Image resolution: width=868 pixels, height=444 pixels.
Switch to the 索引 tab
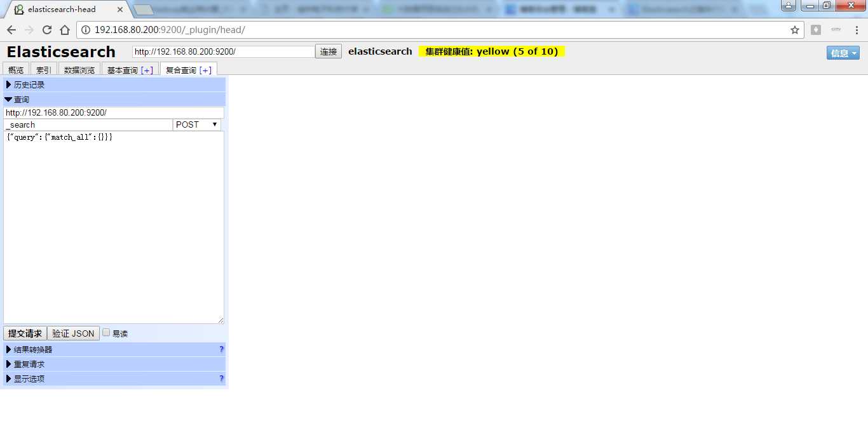(x=44, y=70)
